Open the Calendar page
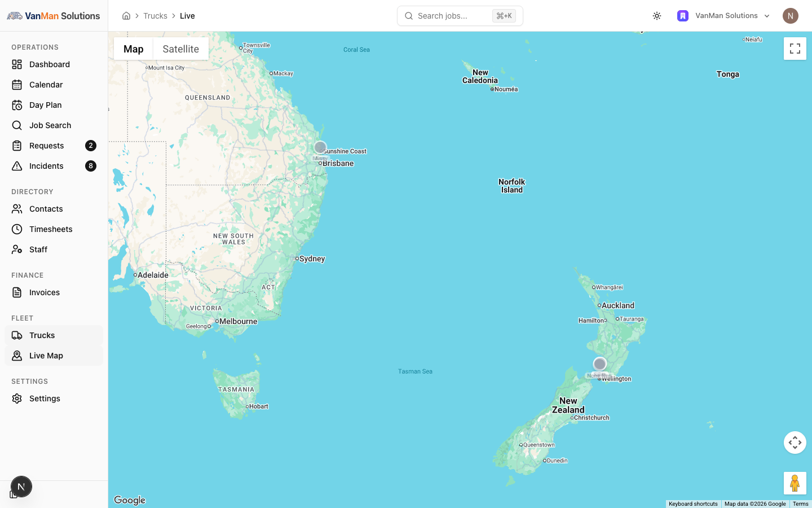This screenshot has height=508, width=812. [x=54, y=85]
